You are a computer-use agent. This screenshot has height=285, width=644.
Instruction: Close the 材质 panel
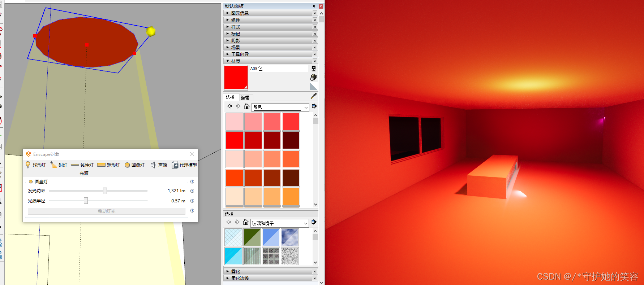315,61
